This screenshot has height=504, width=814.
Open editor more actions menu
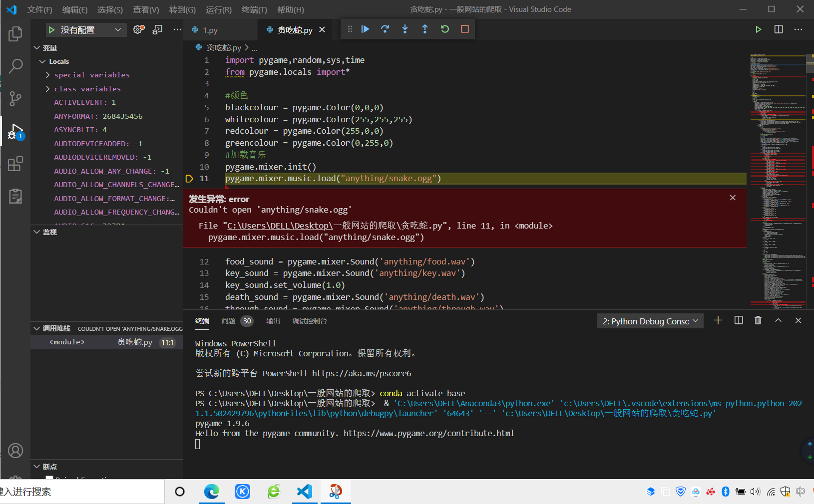798,29
